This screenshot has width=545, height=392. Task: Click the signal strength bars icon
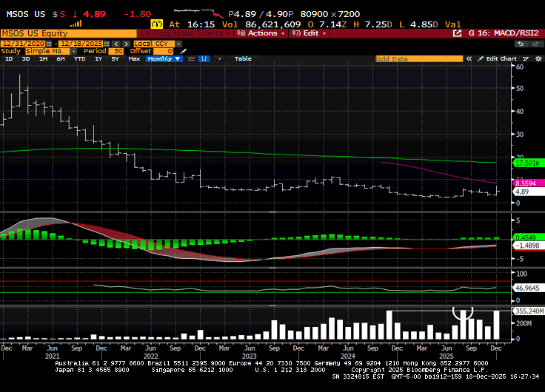[76, 24]
